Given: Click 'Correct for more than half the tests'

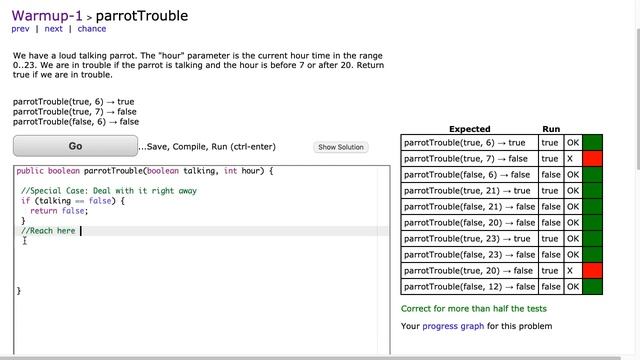Looking at the screenshot, I should 473,309.
